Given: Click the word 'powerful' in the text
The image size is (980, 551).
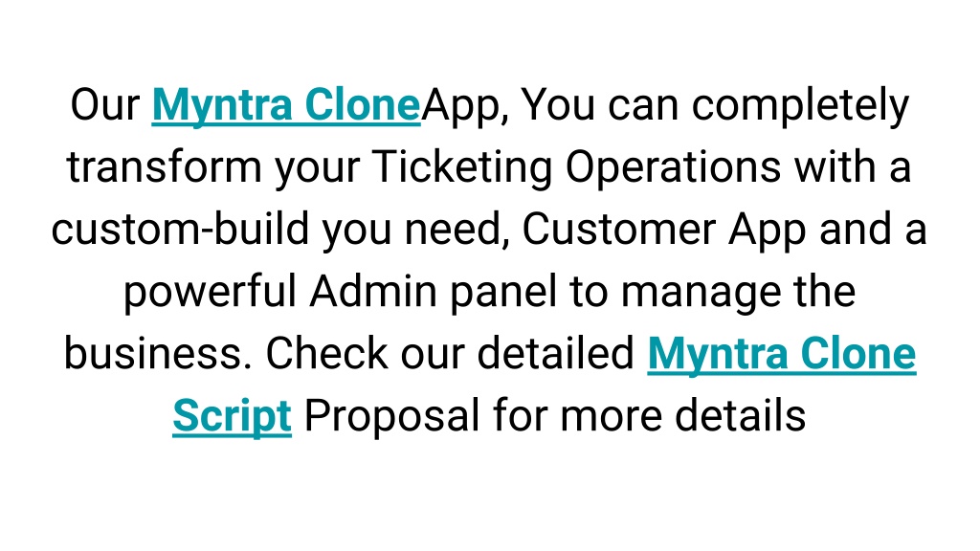Looking at the screenshot, I should pos(210,293).
